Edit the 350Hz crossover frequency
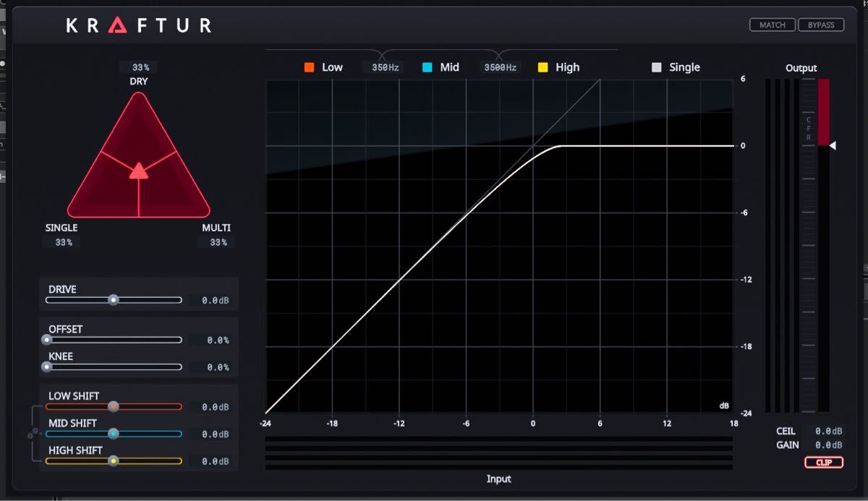868x501 pixels. [x=385, y=67]
